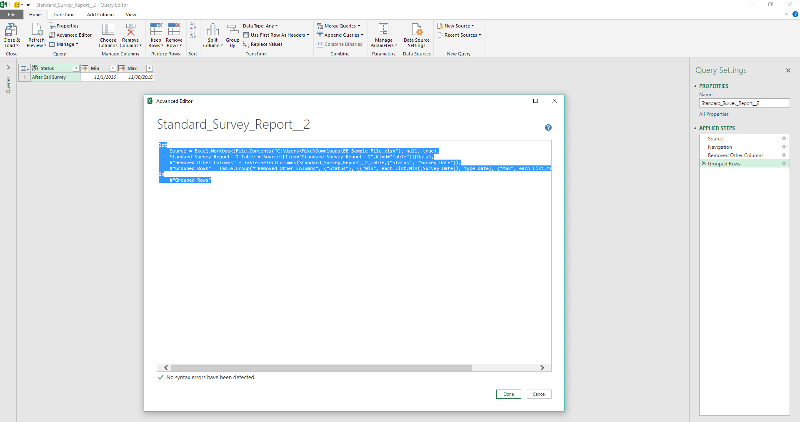Click Done in the Advanced Editor

click(508, 394)
